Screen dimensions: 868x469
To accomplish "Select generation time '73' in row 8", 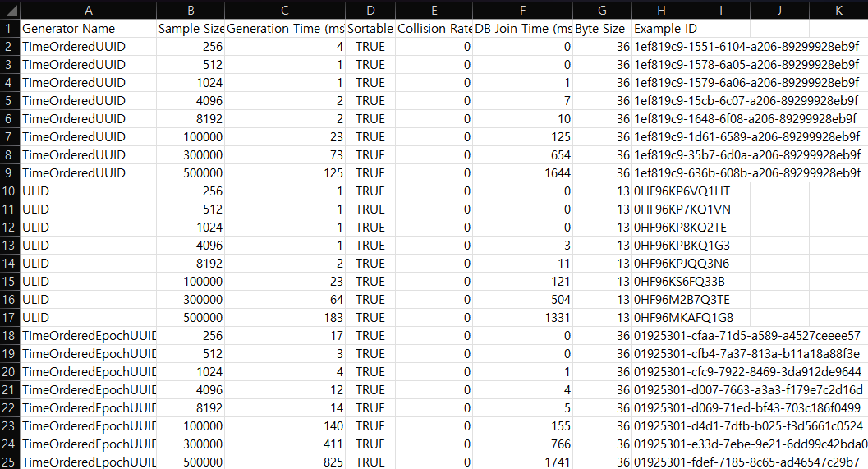I will click(x=284, y=155).
